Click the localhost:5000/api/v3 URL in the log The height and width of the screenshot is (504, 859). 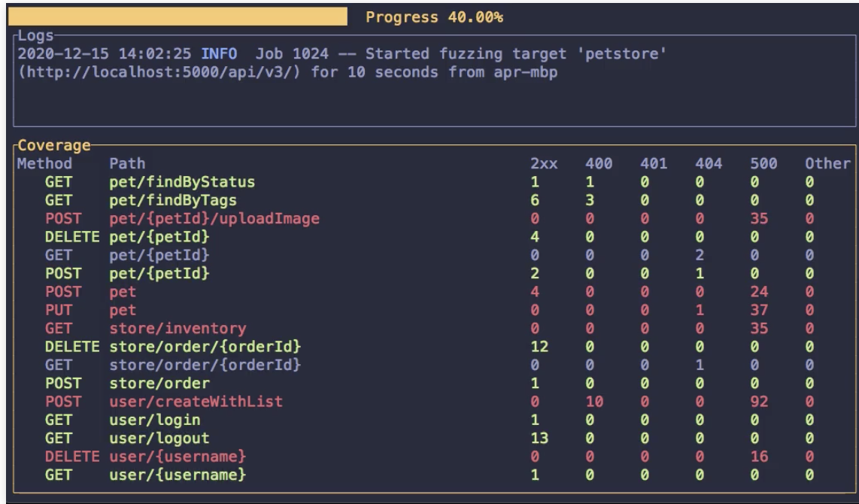pos(159,72)
